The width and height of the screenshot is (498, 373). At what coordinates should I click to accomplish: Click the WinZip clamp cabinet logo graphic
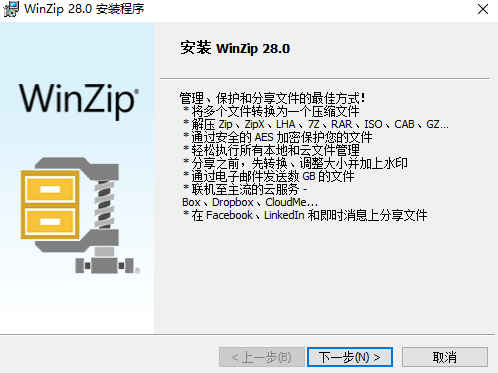click(x=80, y=215)
